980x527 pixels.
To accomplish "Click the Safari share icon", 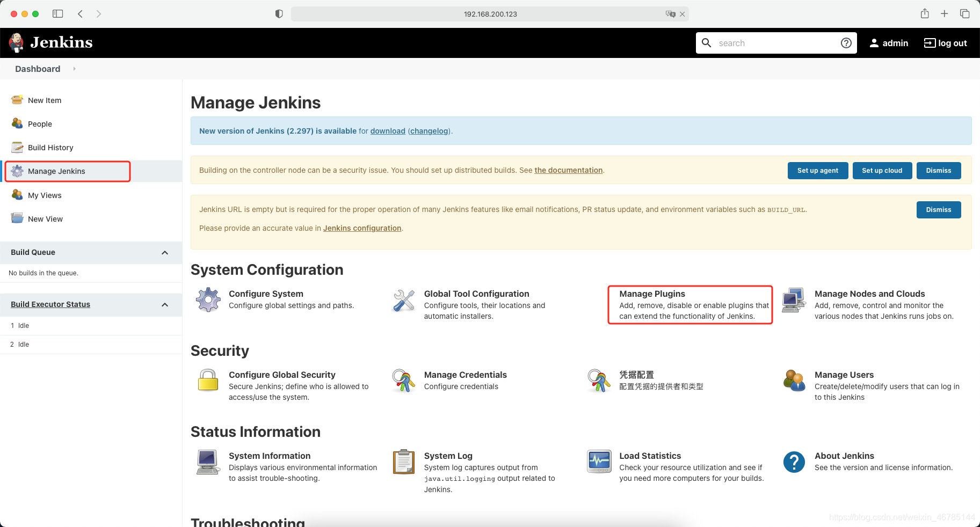I will tap(925, 13).
